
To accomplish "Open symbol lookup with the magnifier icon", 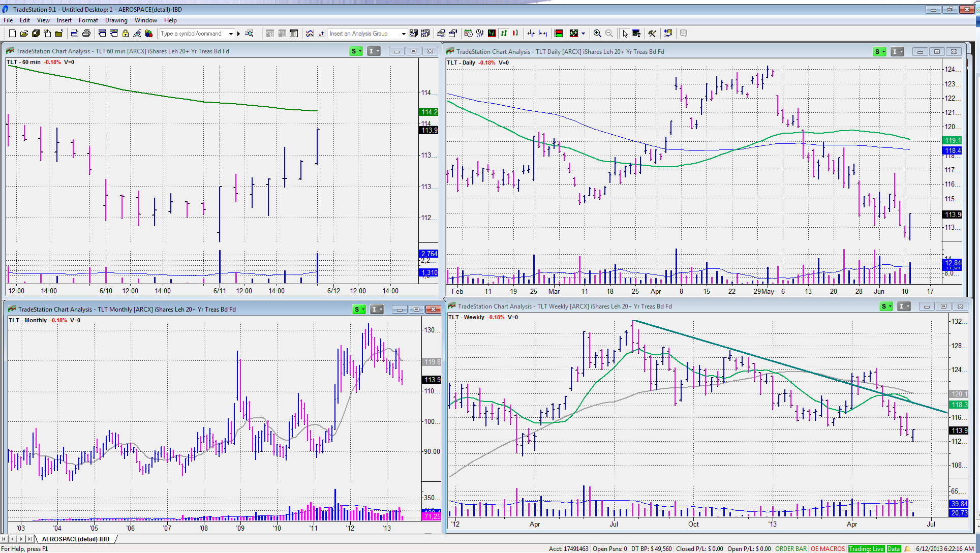I will pyautogui.click(x=249, y=34).
